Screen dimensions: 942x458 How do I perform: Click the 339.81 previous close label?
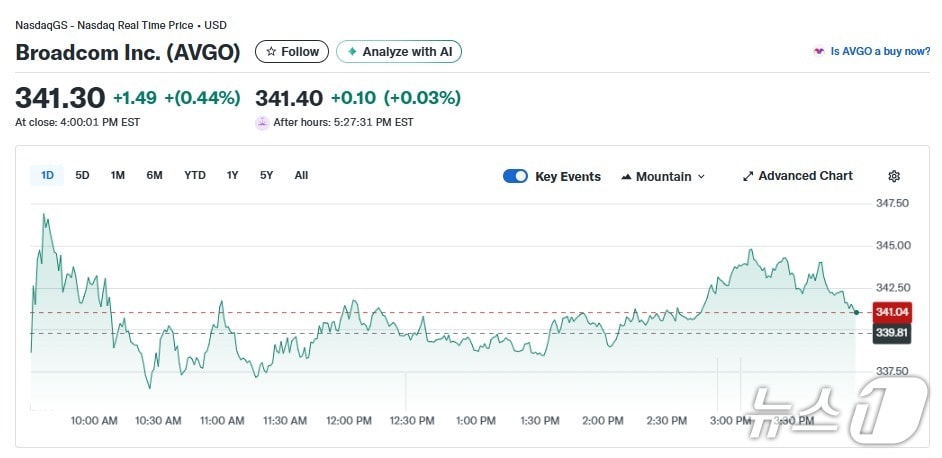coord(891,333)
